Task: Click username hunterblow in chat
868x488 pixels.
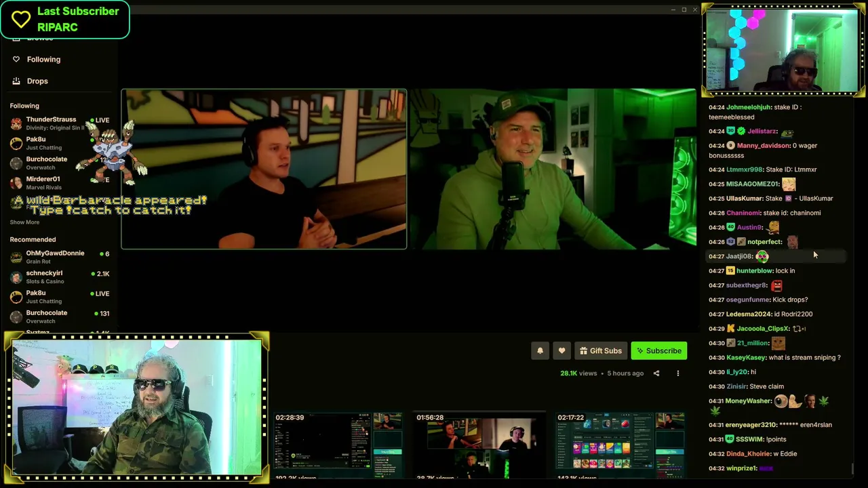Action: point(755,270)
